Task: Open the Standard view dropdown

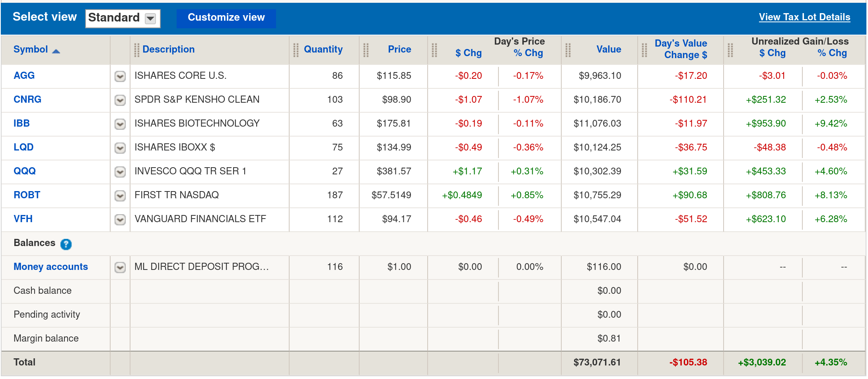Action: (x=150, y=18)
